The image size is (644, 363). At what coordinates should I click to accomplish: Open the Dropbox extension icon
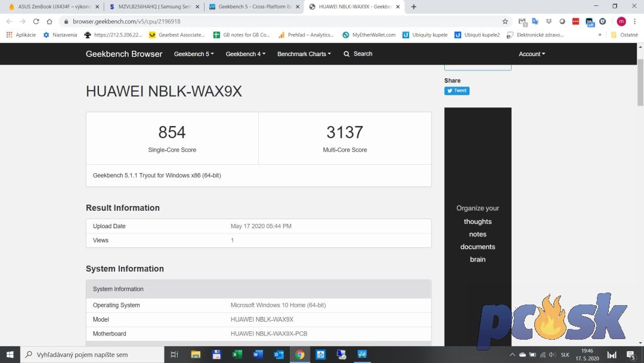point(549,21)
